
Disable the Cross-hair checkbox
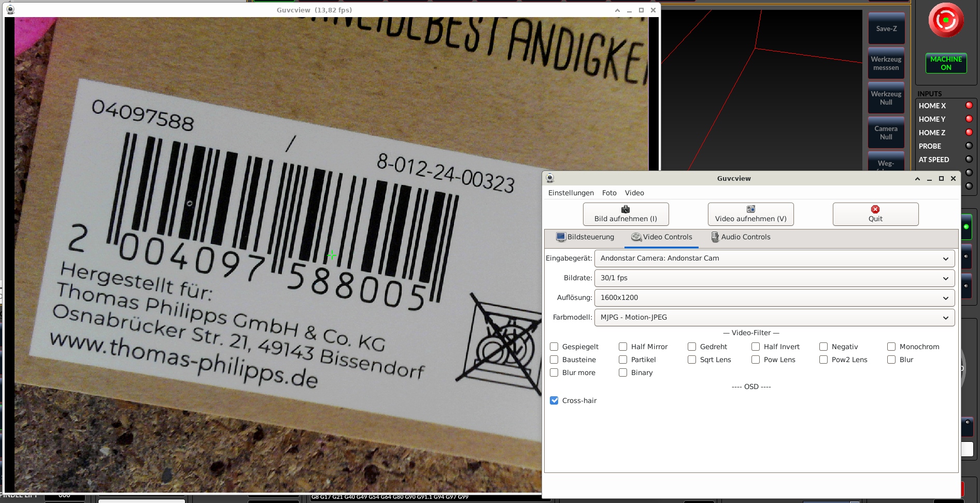(x=554, y=400)
